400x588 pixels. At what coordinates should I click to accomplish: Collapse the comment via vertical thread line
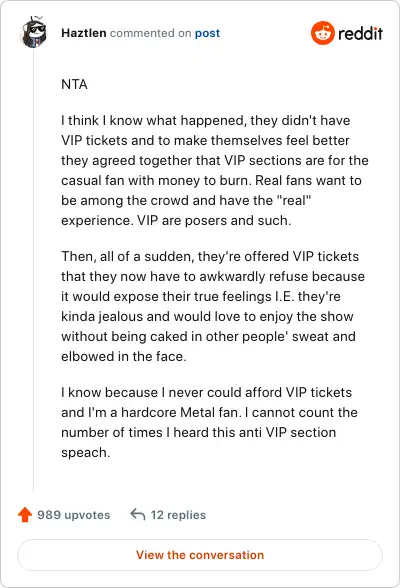tap(34, 270)
